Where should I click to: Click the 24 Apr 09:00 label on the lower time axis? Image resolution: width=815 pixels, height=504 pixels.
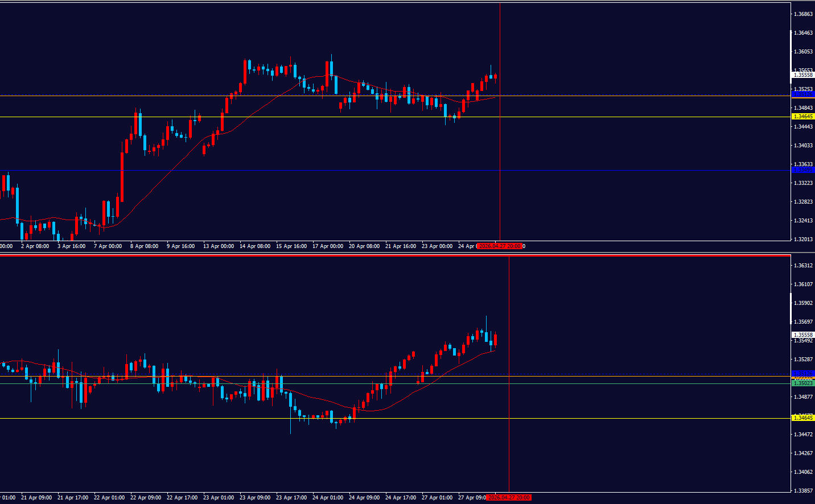(364, 498)
